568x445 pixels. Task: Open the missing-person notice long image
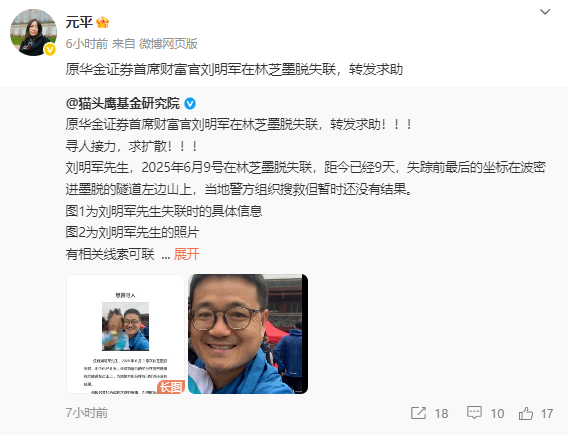click(x=126, y=334)
